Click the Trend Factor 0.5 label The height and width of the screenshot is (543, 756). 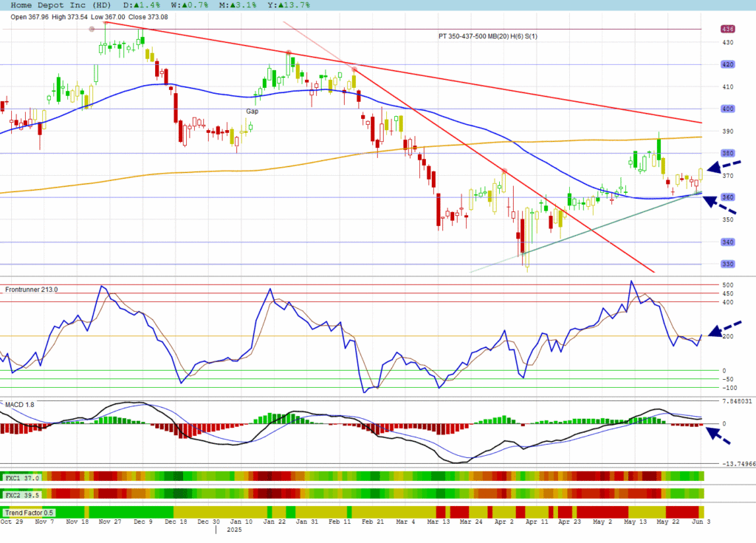(29, 513)
